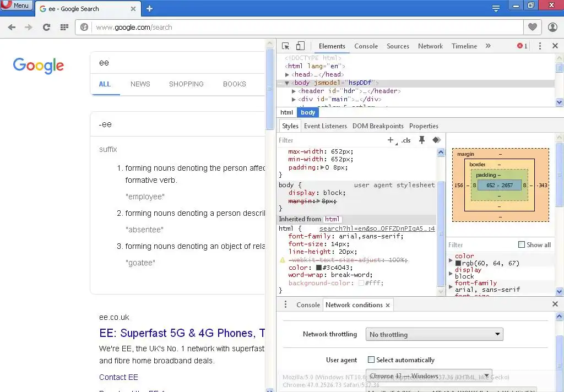Close the Network conditions tab
This screenshot has width=564, height=392.
pos(388,306)
